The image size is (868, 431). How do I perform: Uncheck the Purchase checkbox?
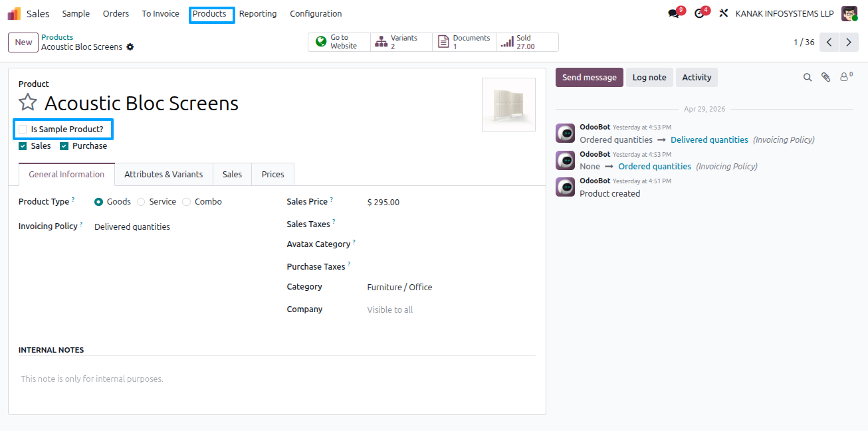(x=64, y=146)
